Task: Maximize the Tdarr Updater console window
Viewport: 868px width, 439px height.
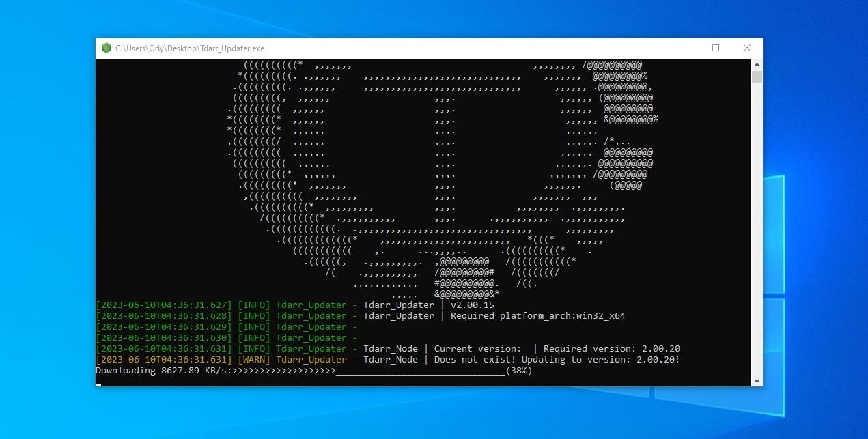Action: [716, 48]
